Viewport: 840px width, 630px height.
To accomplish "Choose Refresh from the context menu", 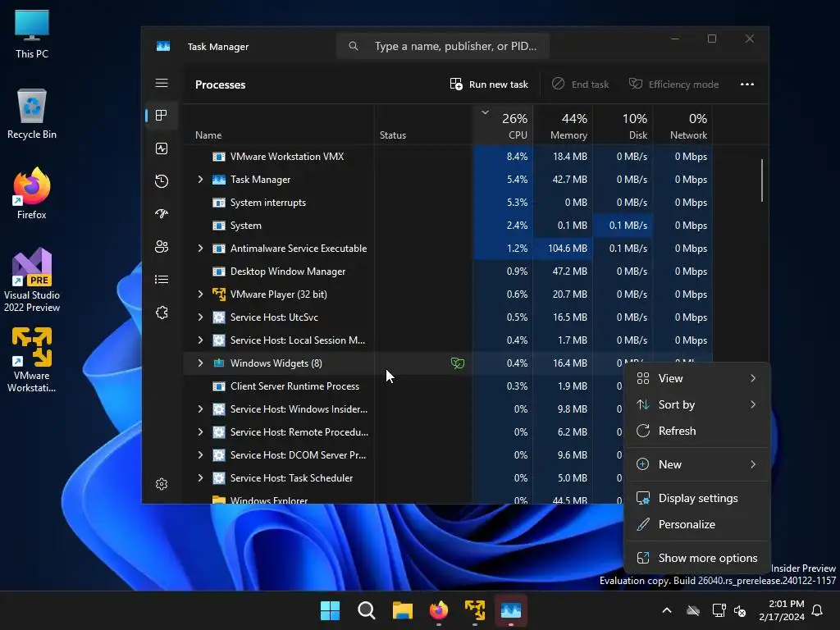I will [697, 431].
